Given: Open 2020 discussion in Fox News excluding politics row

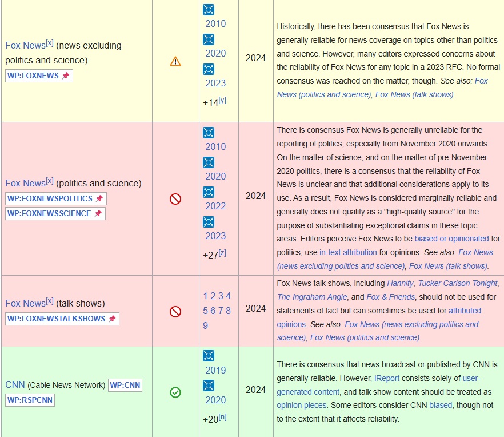Looking at the screenshot, I should (x=215, y=53).
